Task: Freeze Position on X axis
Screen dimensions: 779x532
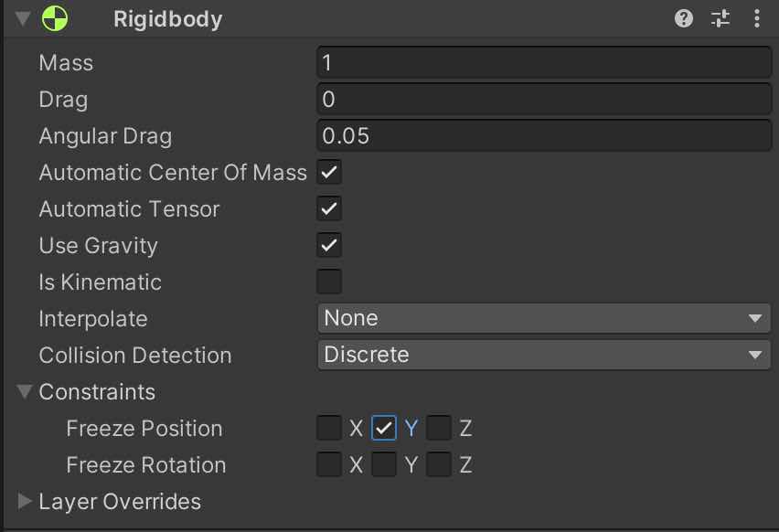Action: coord(329,428)
